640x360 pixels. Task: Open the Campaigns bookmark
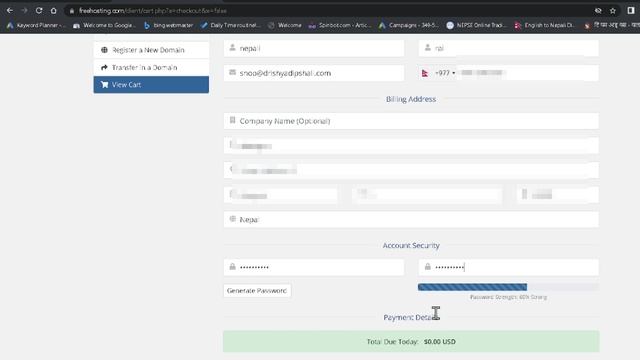click(x=409, y=25)
